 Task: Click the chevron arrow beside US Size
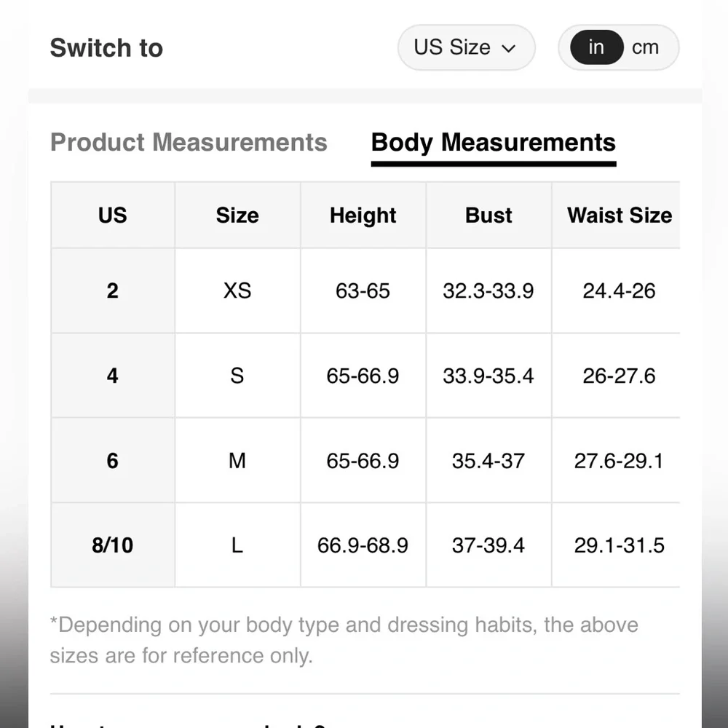509,49
